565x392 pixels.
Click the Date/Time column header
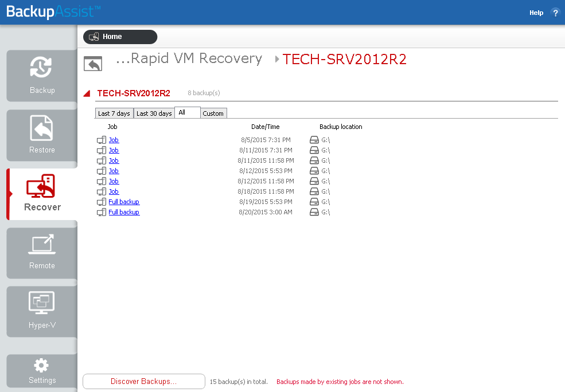[266, 127]
